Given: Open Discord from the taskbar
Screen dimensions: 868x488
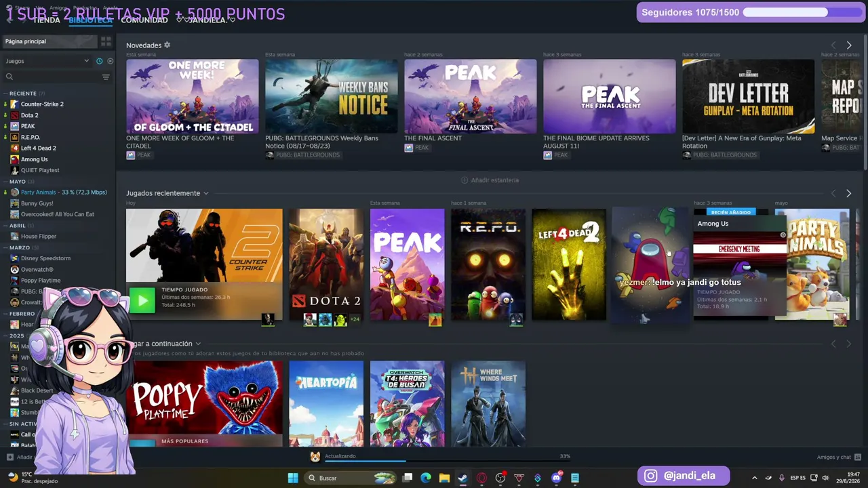Looking at the screenshot, I should [x=557, y=478].
